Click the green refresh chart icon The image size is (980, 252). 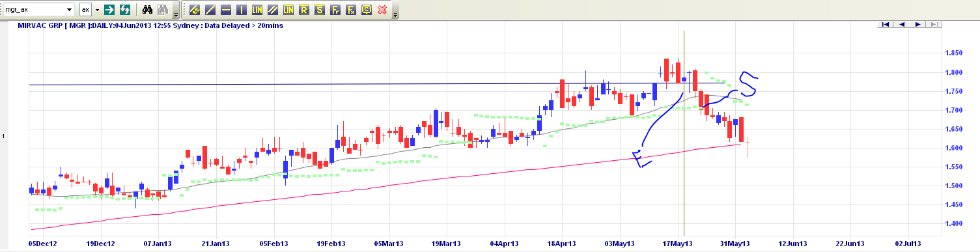[125, 10]
